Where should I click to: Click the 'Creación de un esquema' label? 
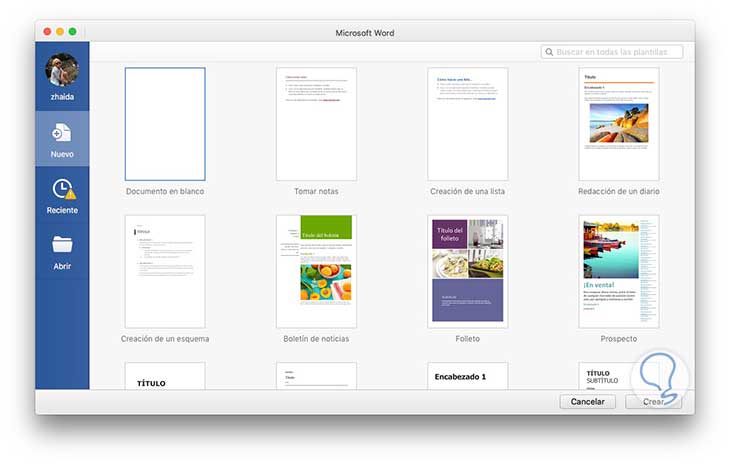(165, 339)
